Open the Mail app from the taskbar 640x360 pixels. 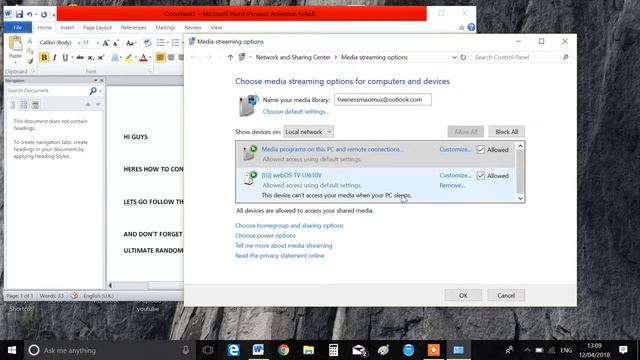[x=359, y=350]
